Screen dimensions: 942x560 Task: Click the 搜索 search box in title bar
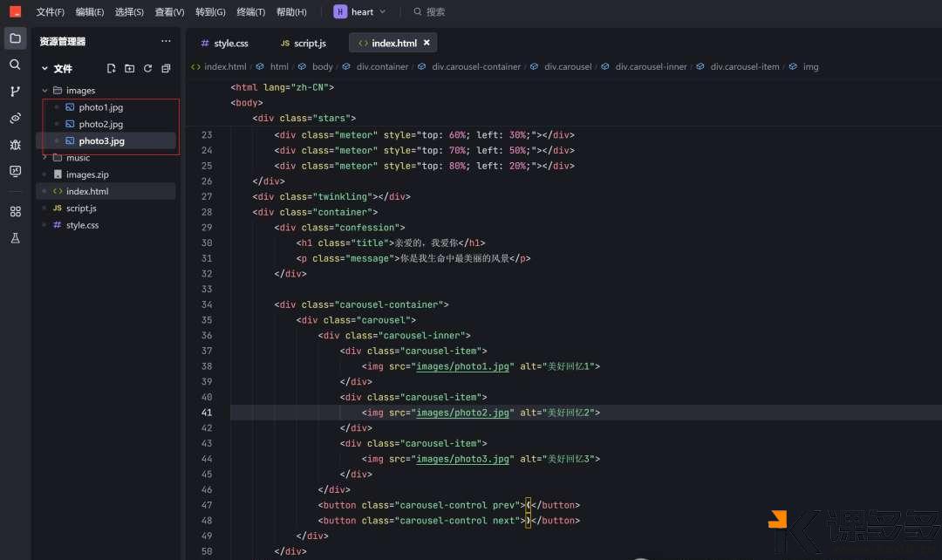[x=434, y=12]
